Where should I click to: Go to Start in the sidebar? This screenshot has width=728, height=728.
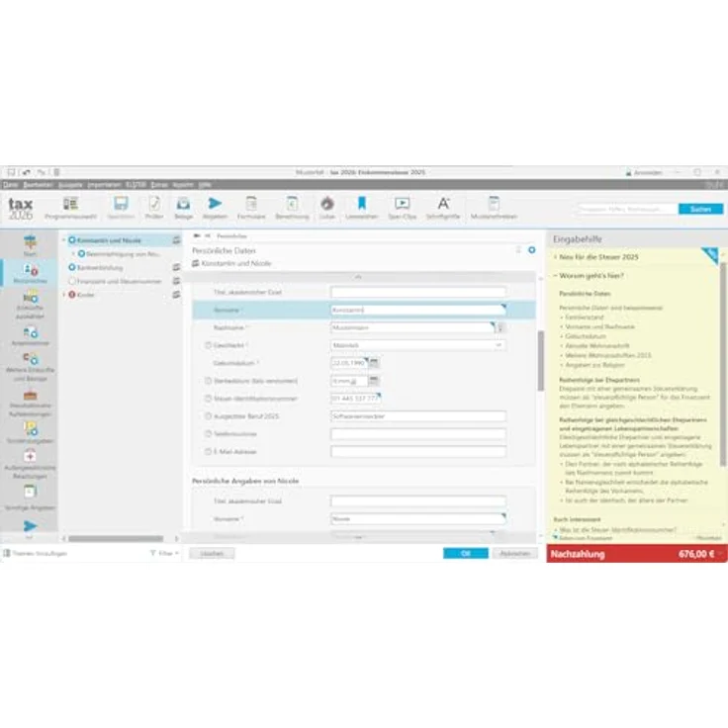click(31, 245)
